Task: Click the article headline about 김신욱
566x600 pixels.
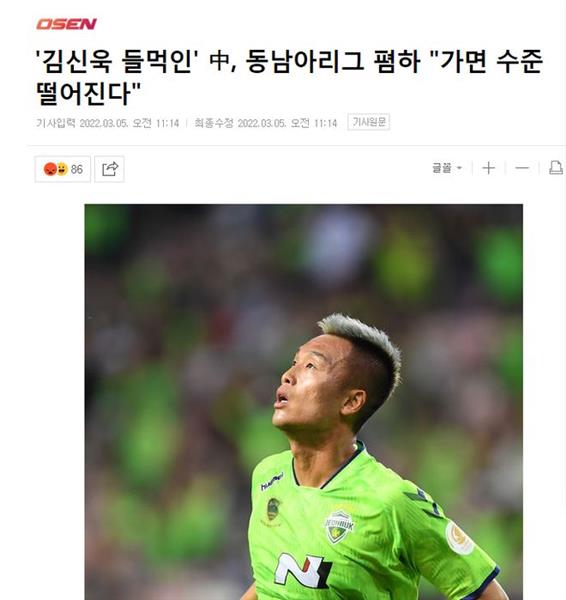Action: [289, 77]
